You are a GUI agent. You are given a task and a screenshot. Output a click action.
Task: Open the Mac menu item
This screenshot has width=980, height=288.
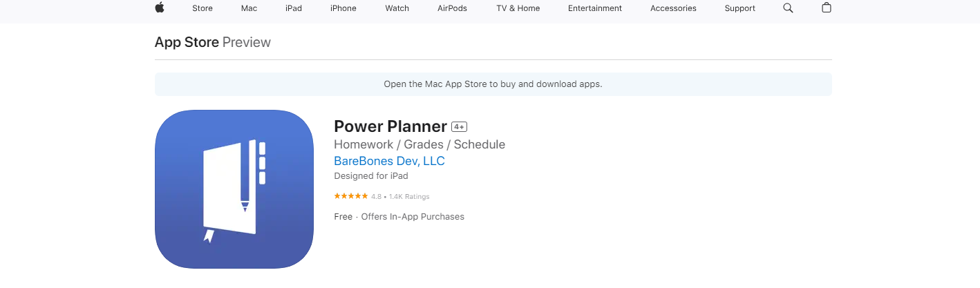click(x=249, y=8)
